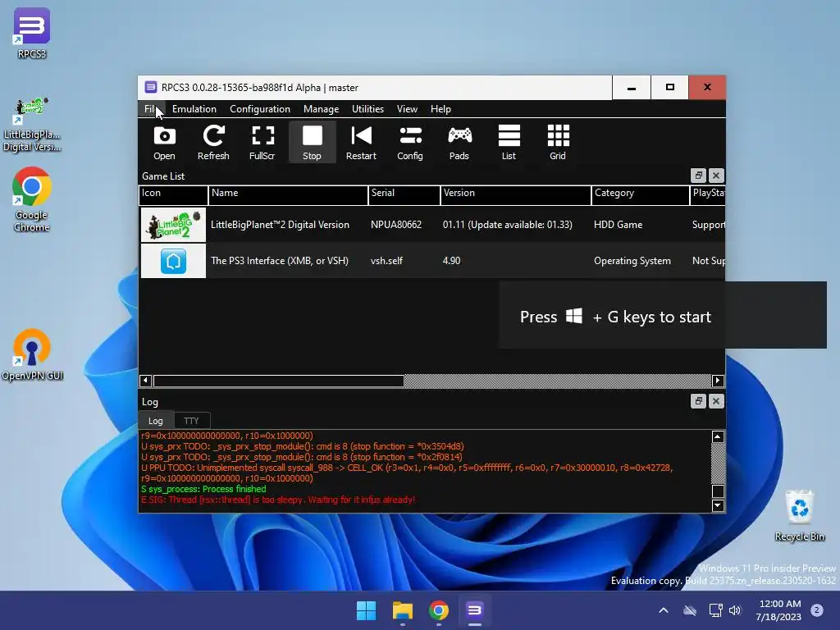Screen dimensions: 840x630
Task: Sort by the Serial column header
Action: [404, 195]
